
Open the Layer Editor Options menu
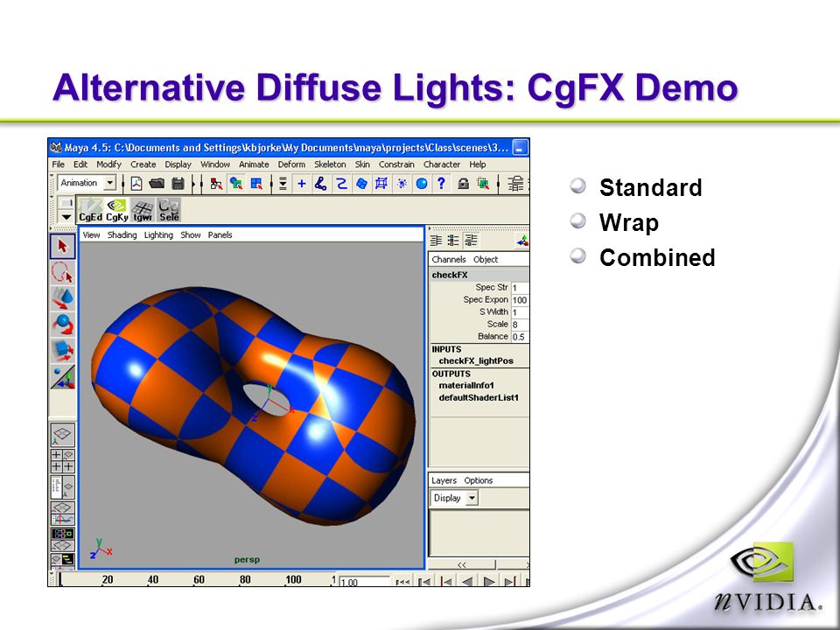pyautogui.click(x=479, y=480)
